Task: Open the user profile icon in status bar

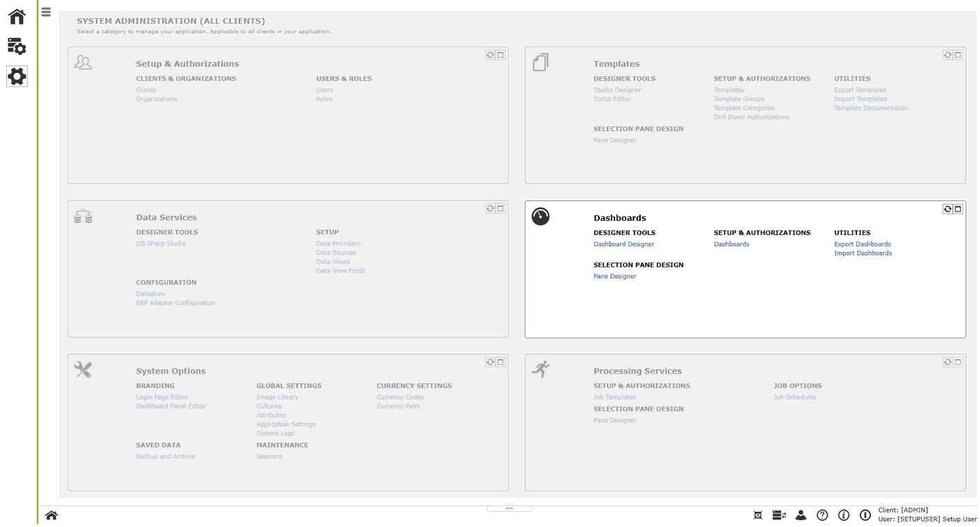Action: pos(801,515)
